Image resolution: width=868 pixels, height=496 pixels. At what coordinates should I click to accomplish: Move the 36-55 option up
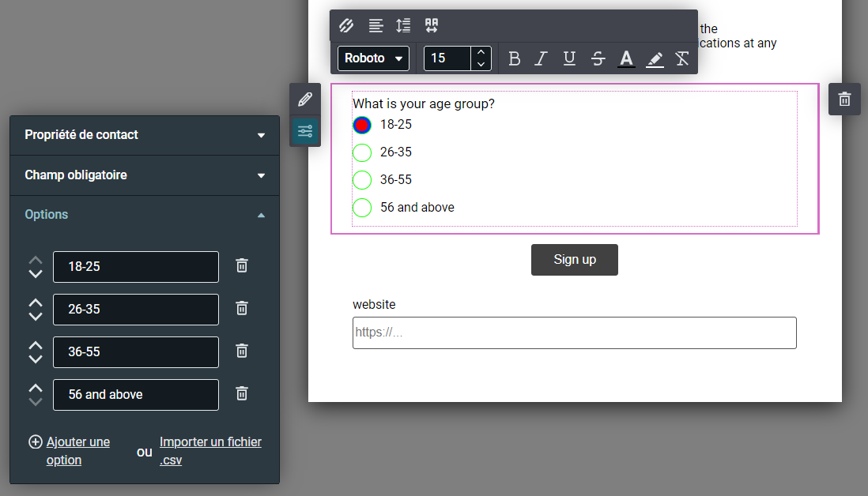pyautogui.click(x=36, y=345)
